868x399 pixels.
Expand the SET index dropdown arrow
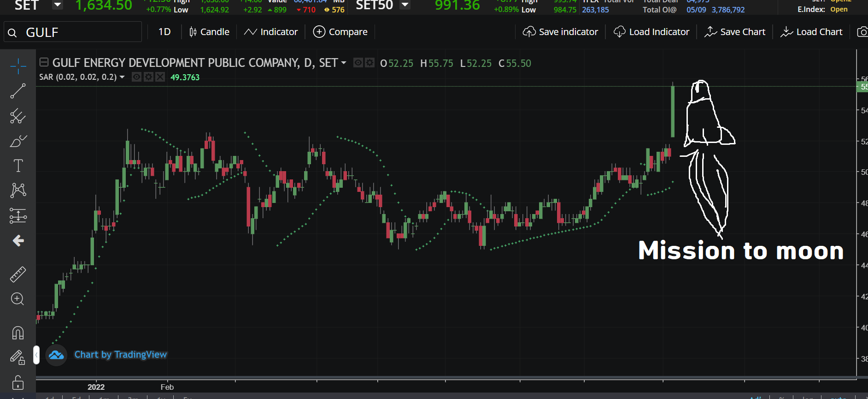(58, 5)
